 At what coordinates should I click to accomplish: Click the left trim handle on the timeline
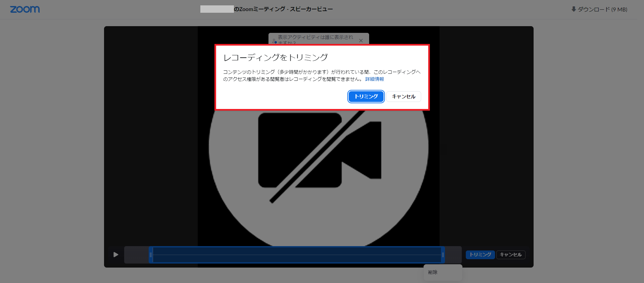(151, 255)
